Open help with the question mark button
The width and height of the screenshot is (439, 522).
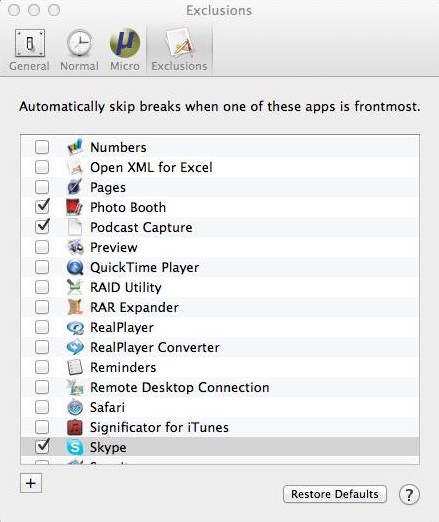click(x=409, y=495)
